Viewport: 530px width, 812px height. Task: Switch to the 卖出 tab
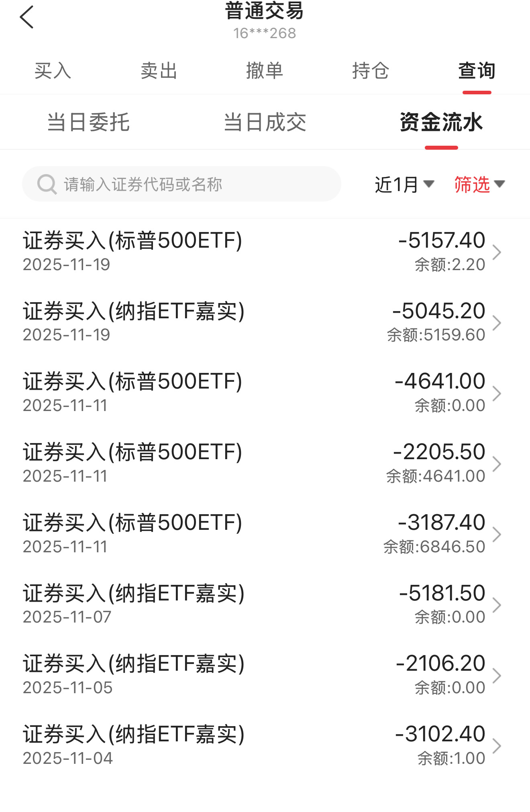coord(159,71)
